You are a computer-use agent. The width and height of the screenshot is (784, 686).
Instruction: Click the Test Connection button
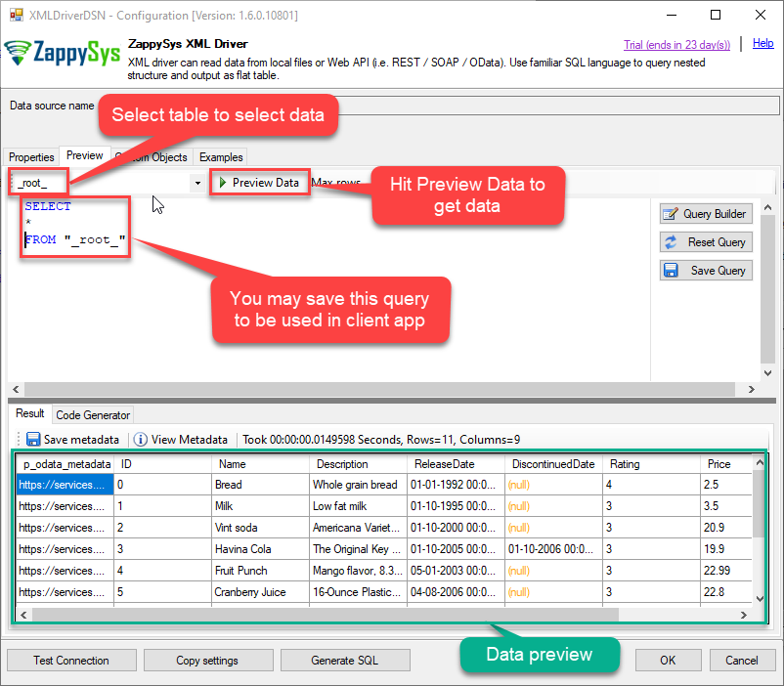pyautogui.click(x=71, y=661)
